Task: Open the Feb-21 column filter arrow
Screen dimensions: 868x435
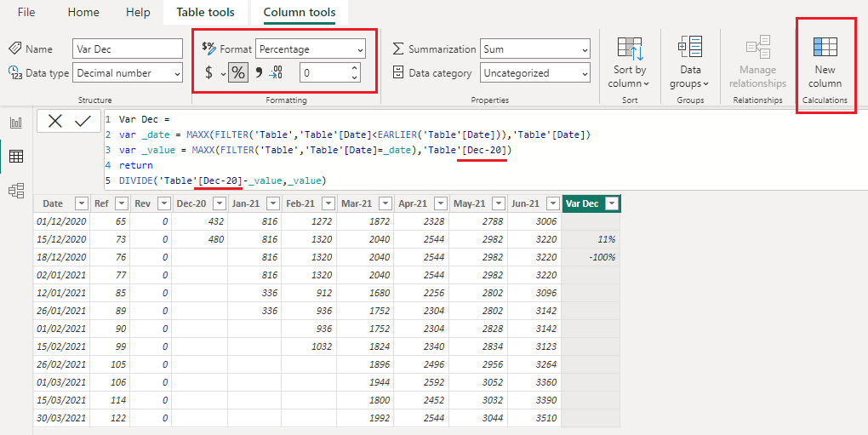Action: point(328,203)
